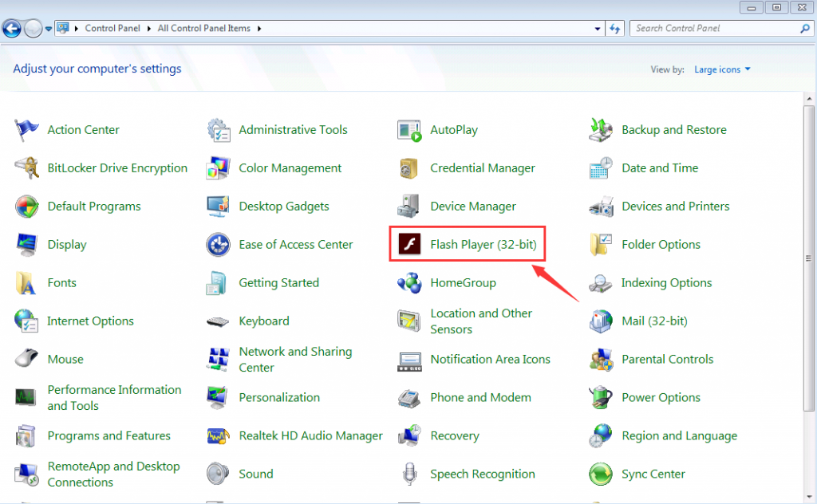Click the Control Panel address bar icon
The image size is (817, 504).
click(63, 28)
